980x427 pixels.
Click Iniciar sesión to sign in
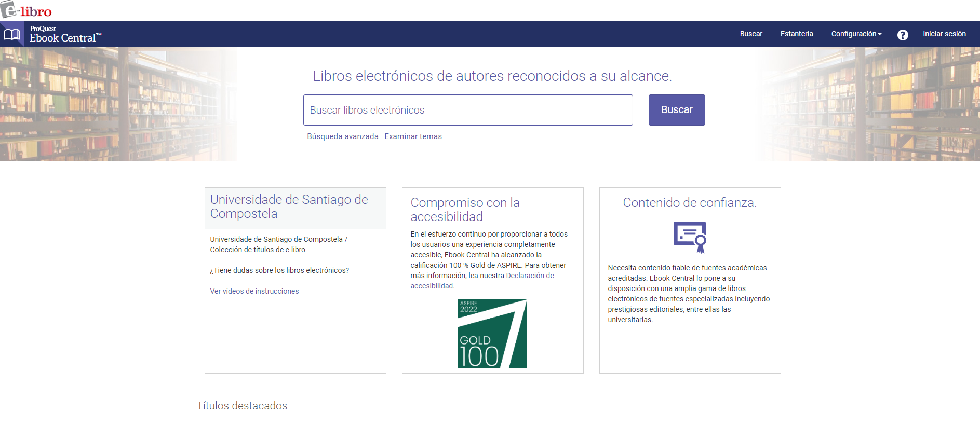point(944,34)
